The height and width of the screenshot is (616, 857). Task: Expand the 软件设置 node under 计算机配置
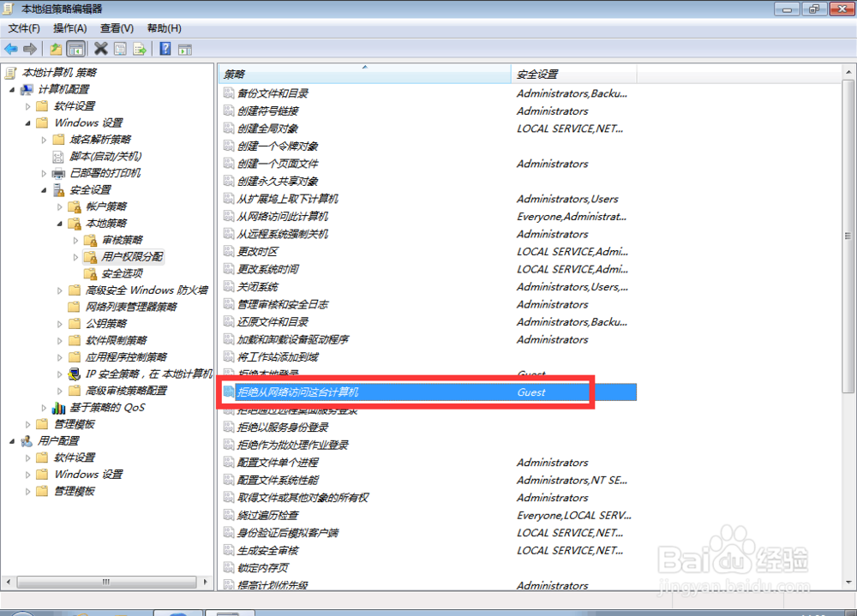pos(28,106)
